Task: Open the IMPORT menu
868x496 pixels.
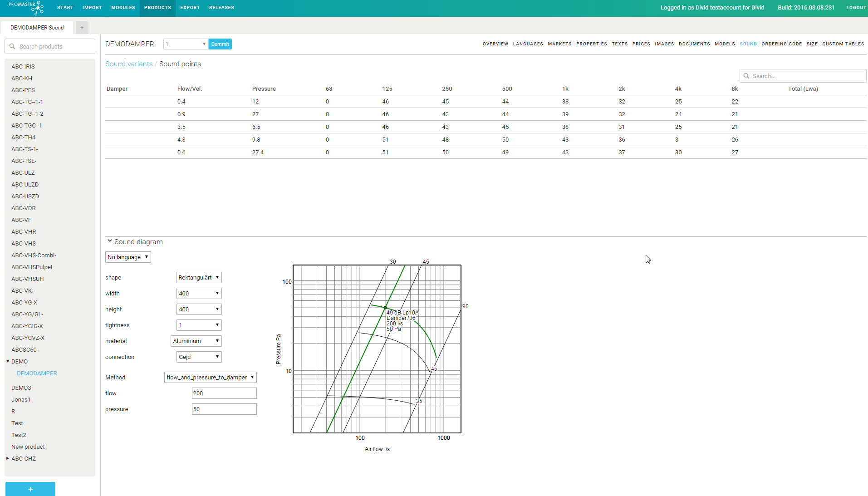Action: point(92,8)
